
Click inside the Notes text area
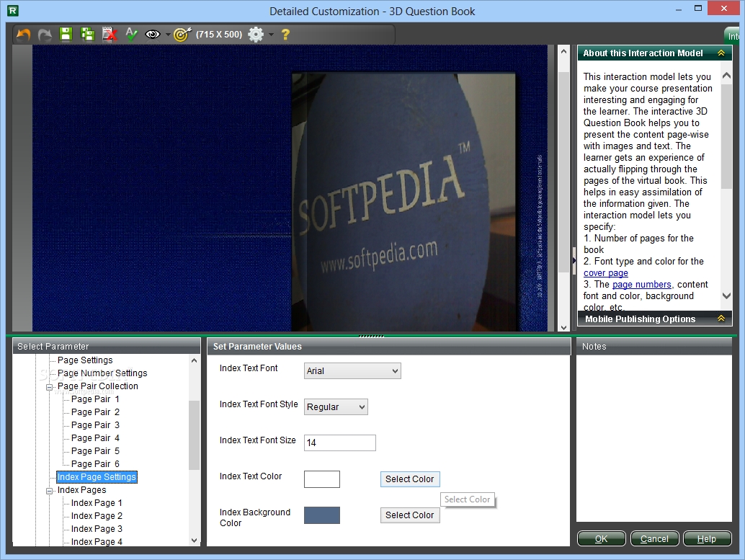(653, 437)
